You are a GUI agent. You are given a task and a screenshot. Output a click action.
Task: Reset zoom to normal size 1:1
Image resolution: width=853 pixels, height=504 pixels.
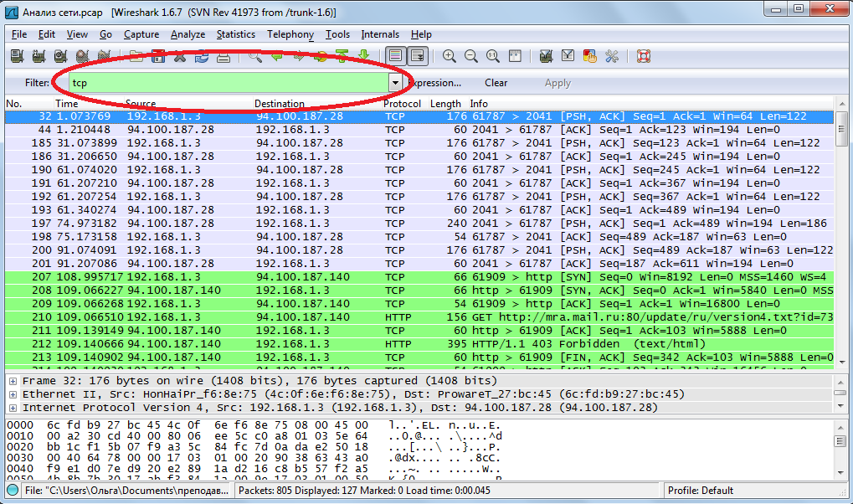tap(493, 56)
